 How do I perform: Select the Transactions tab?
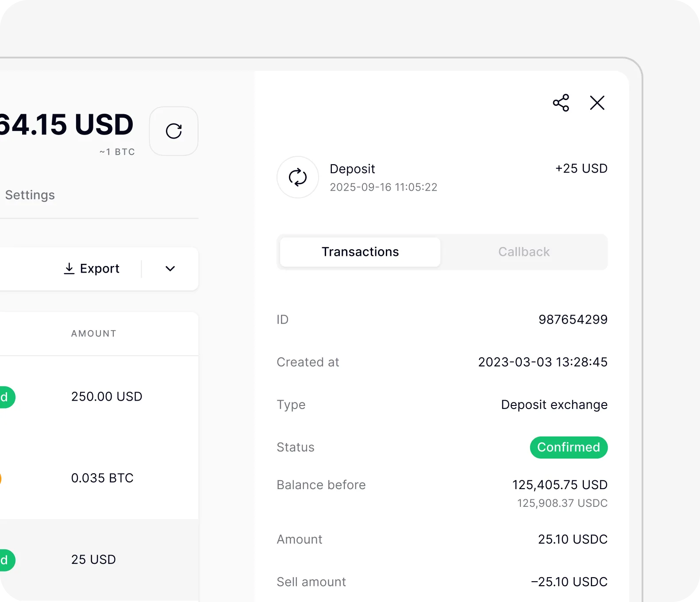click(x=360, y=252)
